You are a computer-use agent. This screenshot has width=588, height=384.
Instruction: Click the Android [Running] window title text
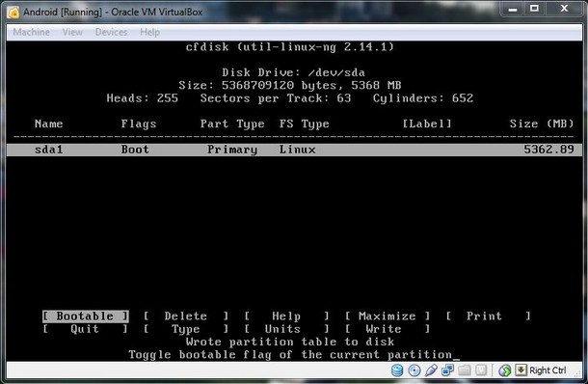tap(113, 12)
